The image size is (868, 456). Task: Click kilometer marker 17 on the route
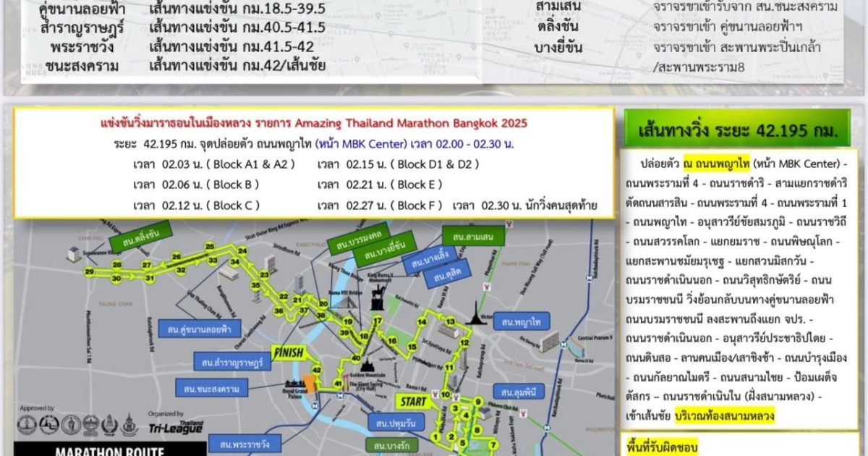click(377, 319)
